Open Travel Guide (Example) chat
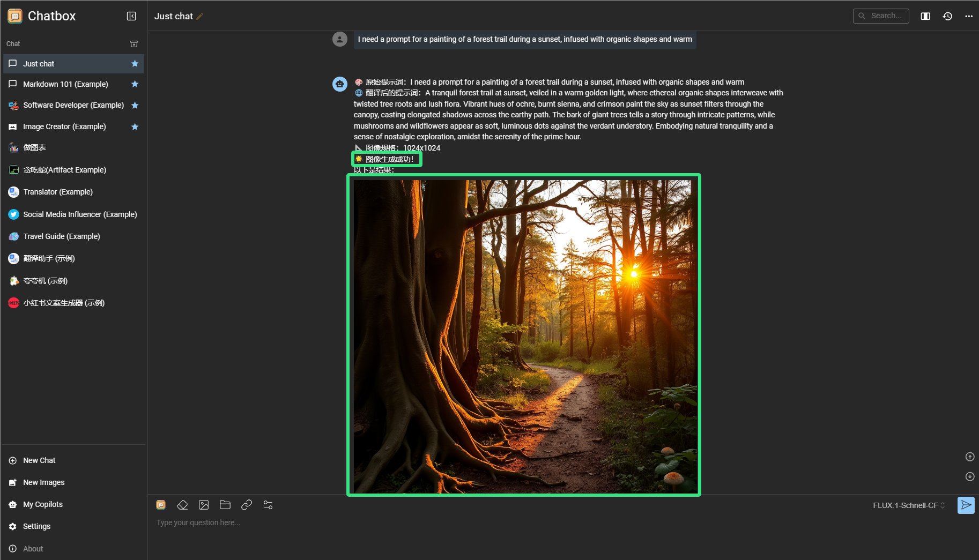Image resolution: width=979 pixels, height=560 pixels. pos(73,236)
